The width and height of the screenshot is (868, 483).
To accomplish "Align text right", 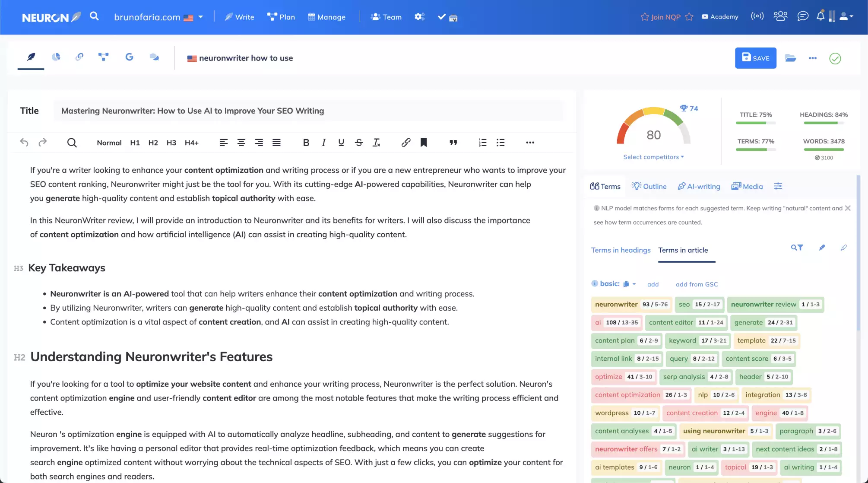I will [259, 143].
